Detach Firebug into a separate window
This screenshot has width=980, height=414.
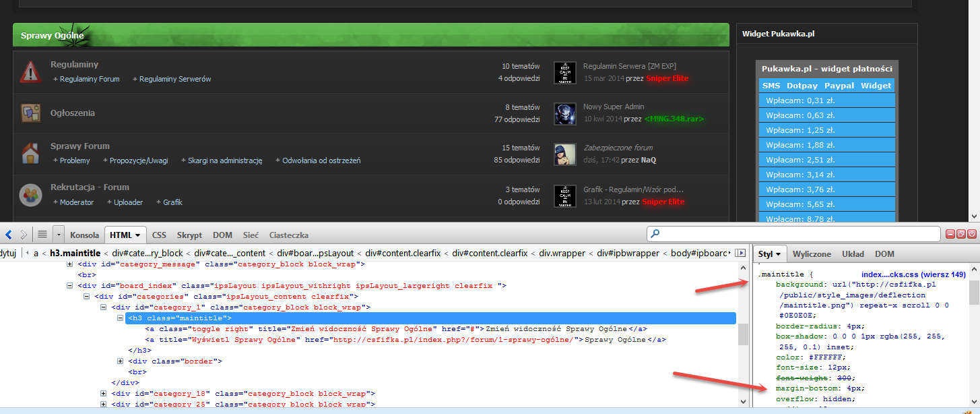tap(961, 234)
